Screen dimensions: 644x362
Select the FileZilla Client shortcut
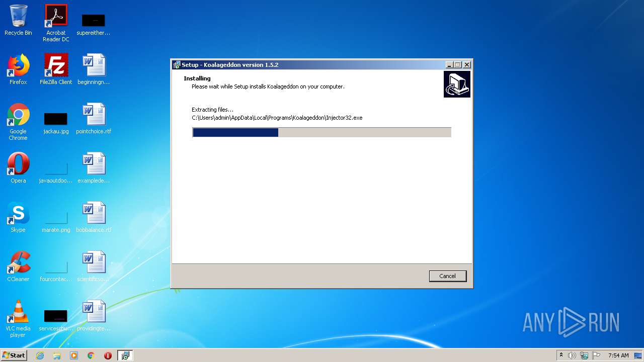click(x=56, y=69)
